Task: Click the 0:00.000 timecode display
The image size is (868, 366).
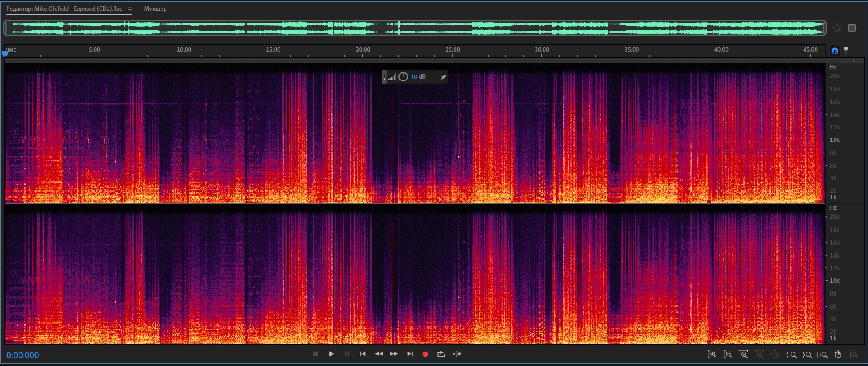Action: (x=23, y=355)
